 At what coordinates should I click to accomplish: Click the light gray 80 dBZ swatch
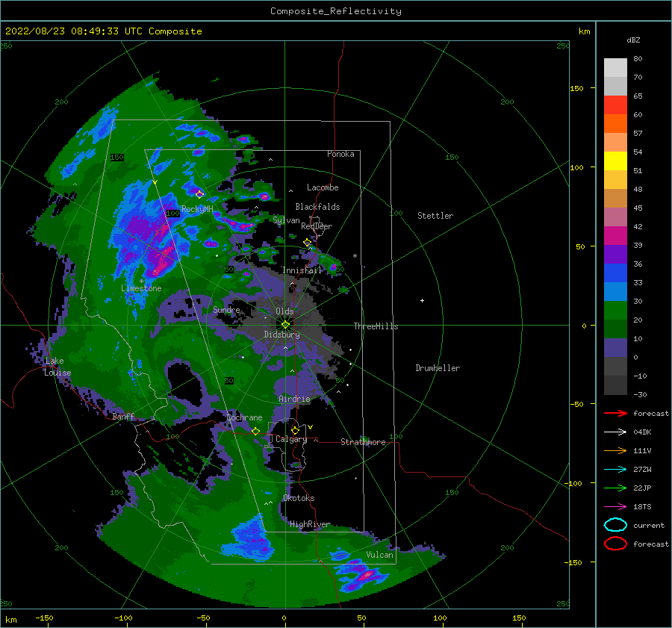point(615,68)
